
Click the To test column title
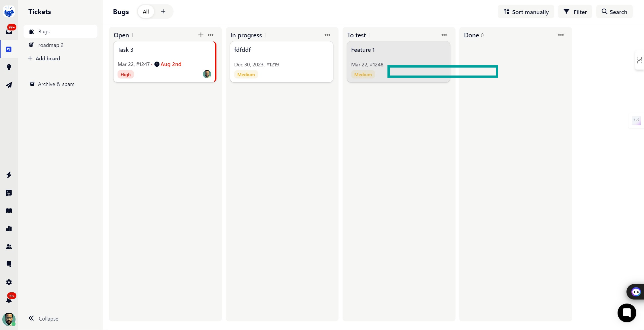click(x=356, y=35)
